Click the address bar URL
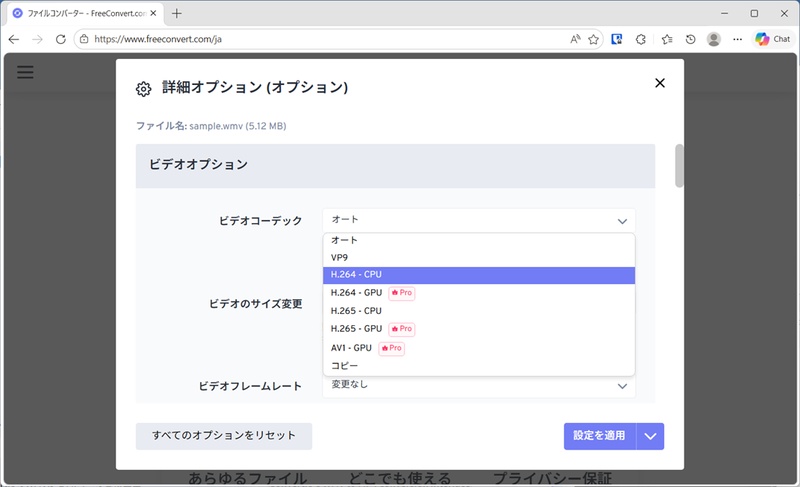 tap(158, 39)
